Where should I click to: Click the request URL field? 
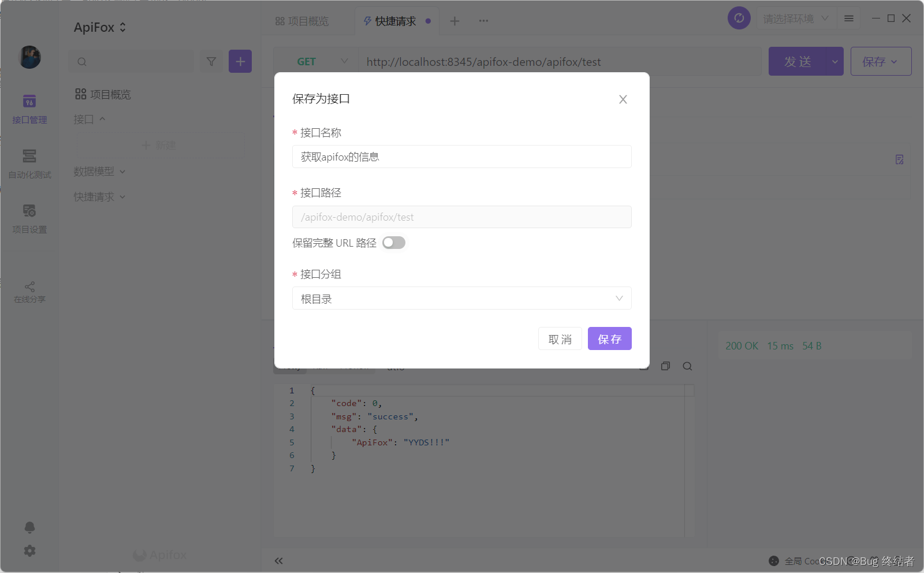pos(559,61)
